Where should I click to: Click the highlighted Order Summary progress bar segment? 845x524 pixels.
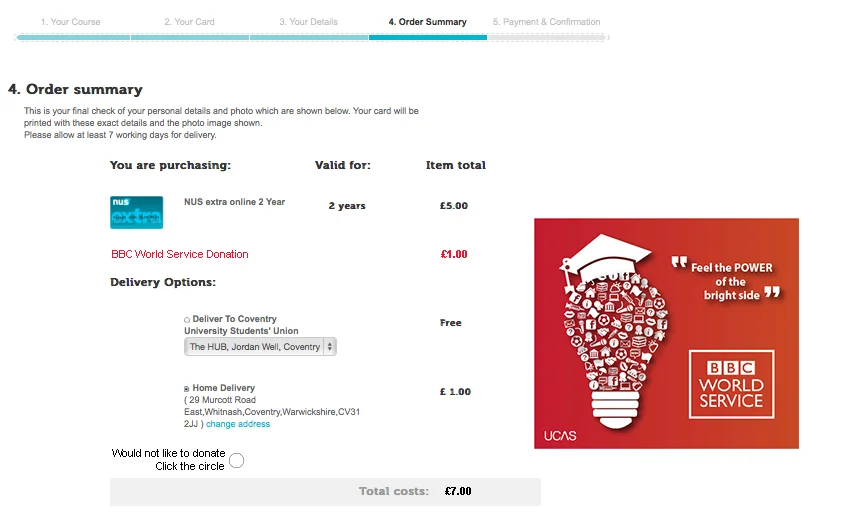428,37
